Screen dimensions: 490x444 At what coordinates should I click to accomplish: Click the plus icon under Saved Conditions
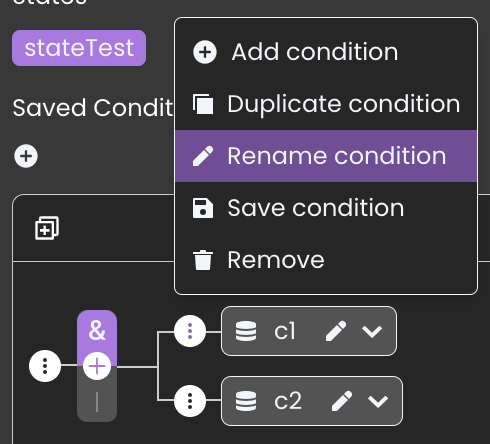pyautogui.click(x=26, y=156)
